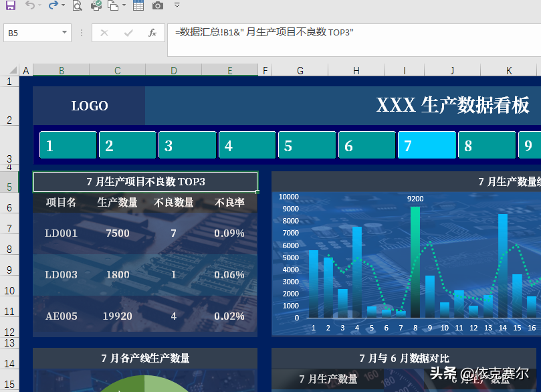Select the 0.06% defect rate cell
The height and width of the screenshot is (392, 541).
coord(229,275)
